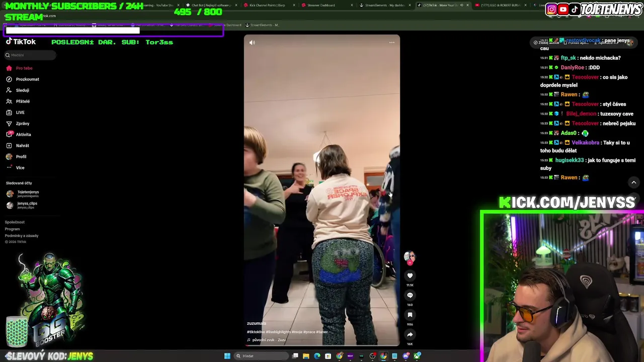Click the #tiktoklive hashtag

(x=256, y=332)
